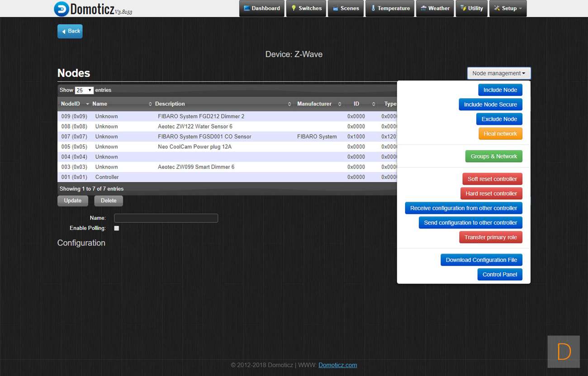Select the FIBARO CO Sensor row
The image size is (588, 376).
(204, 137)
